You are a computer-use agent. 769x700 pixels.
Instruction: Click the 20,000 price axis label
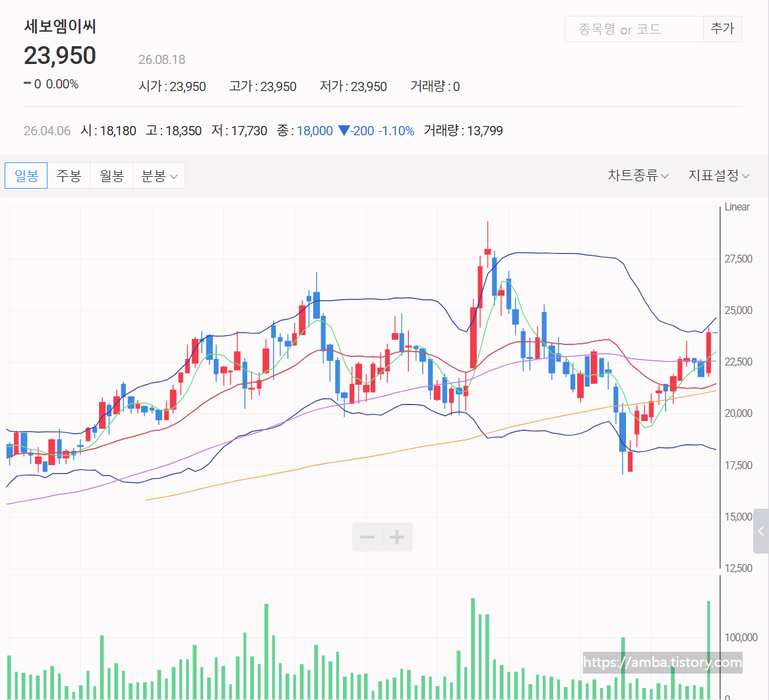[738, 414]
